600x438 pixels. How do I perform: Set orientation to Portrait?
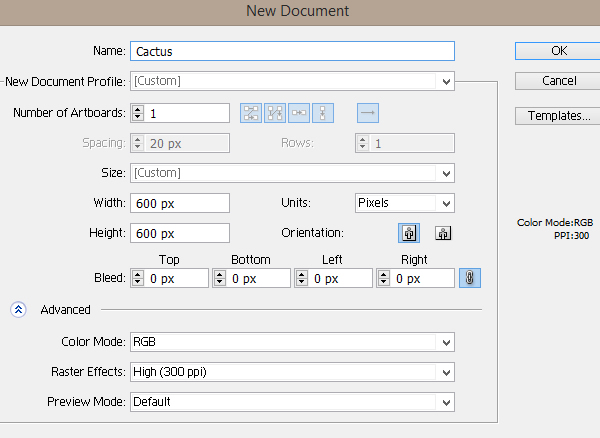[x=410, y=233]
